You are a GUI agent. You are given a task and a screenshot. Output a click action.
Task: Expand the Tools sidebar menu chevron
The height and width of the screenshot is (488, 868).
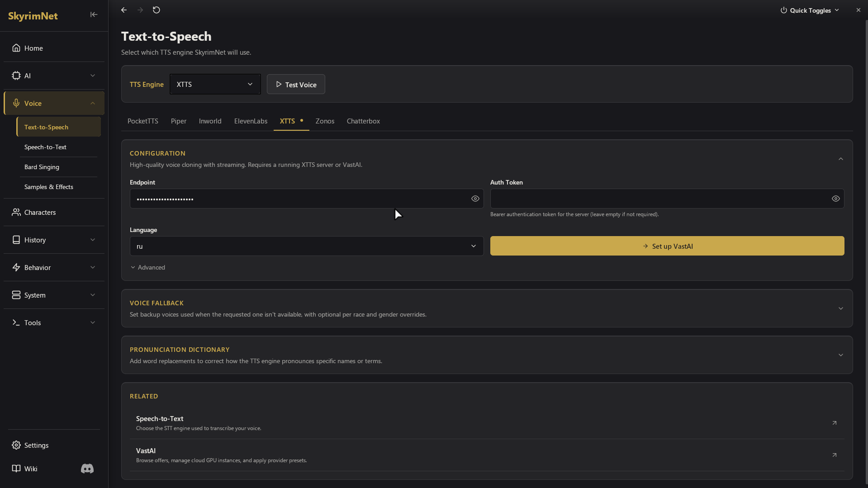coord(93,322)
